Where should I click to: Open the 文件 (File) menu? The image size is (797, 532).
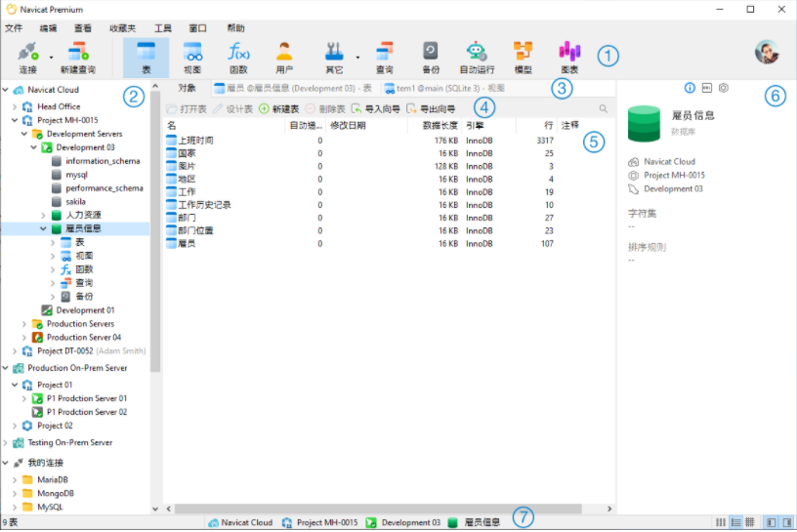coord(14,28)
